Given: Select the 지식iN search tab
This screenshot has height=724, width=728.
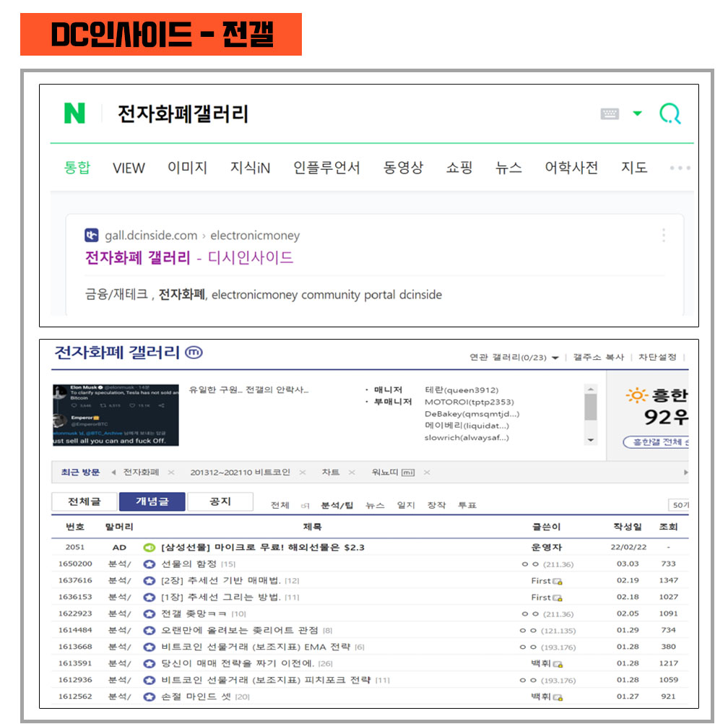Looking at the screenshot, I should (x=250, y=167).
